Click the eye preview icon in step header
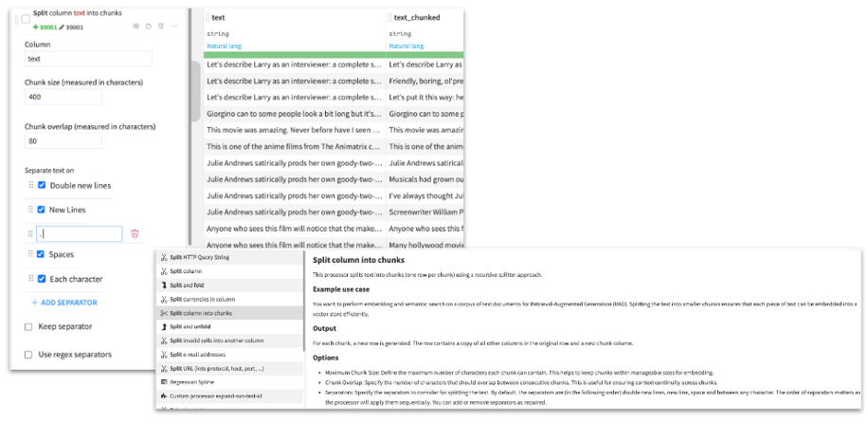 click(x=137, y=26)
